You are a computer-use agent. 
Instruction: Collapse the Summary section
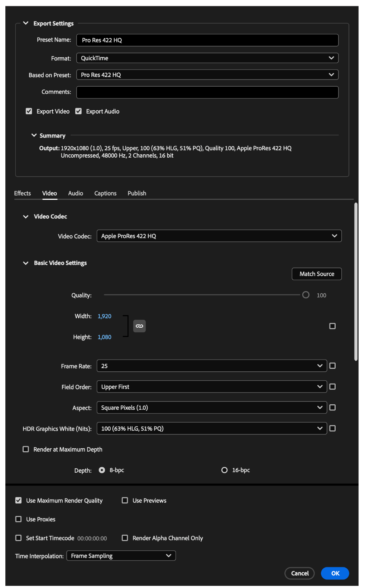click(34, 135)
